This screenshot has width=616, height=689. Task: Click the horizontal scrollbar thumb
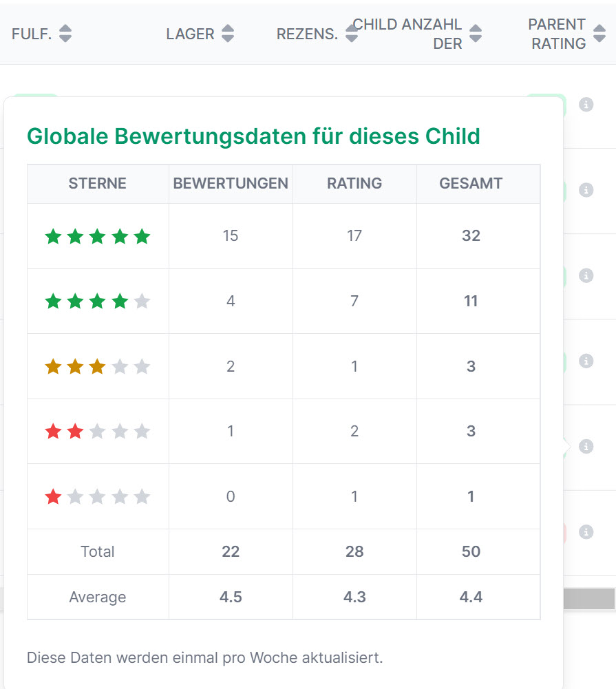pos(589,599)
